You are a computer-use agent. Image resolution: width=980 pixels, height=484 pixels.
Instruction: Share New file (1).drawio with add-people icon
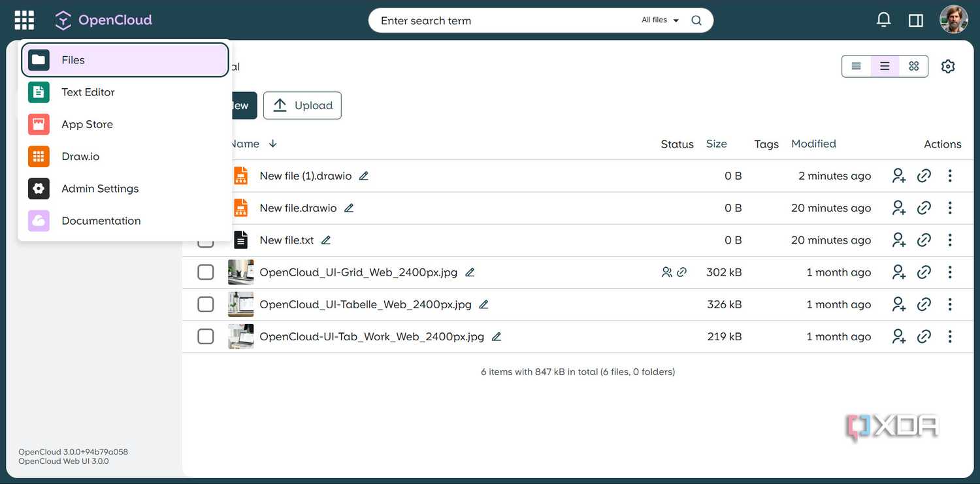coord(899,176)
